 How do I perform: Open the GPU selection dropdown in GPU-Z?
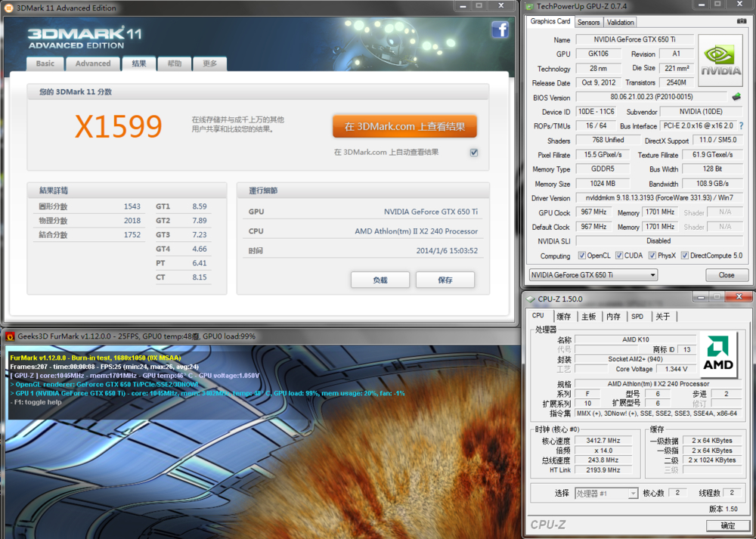tap(593, 275)
